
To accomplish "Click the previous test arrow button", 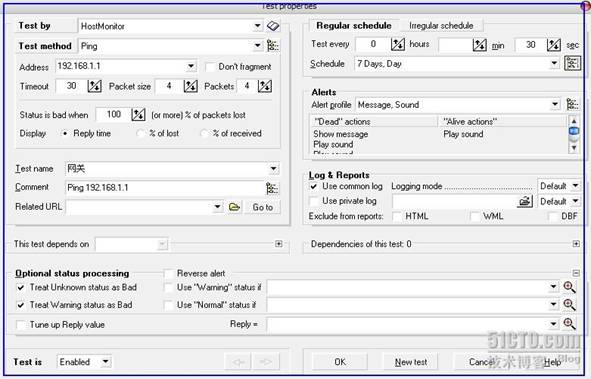I will pyautogui.click(x=238, y=362).
